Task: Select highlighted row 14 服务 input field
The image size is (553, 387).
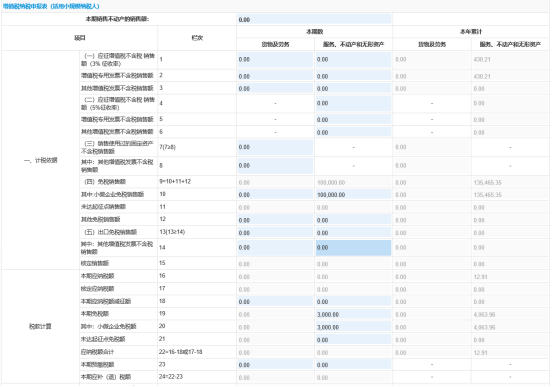Action: [353, 248]
